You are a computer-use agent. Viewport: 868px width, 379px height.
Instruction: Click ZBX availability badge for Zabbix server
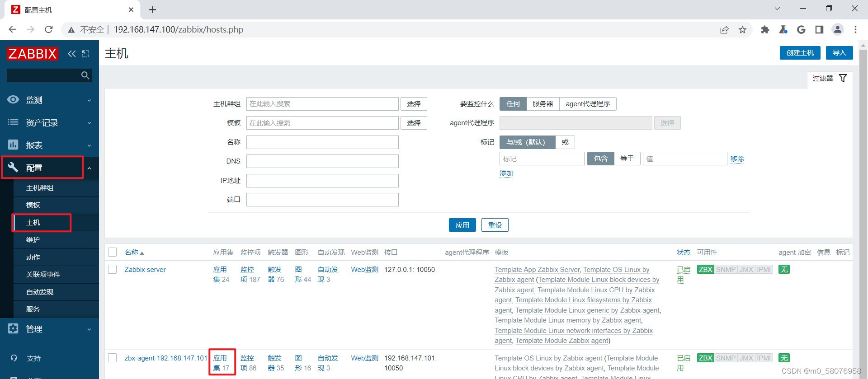(705, 270)
